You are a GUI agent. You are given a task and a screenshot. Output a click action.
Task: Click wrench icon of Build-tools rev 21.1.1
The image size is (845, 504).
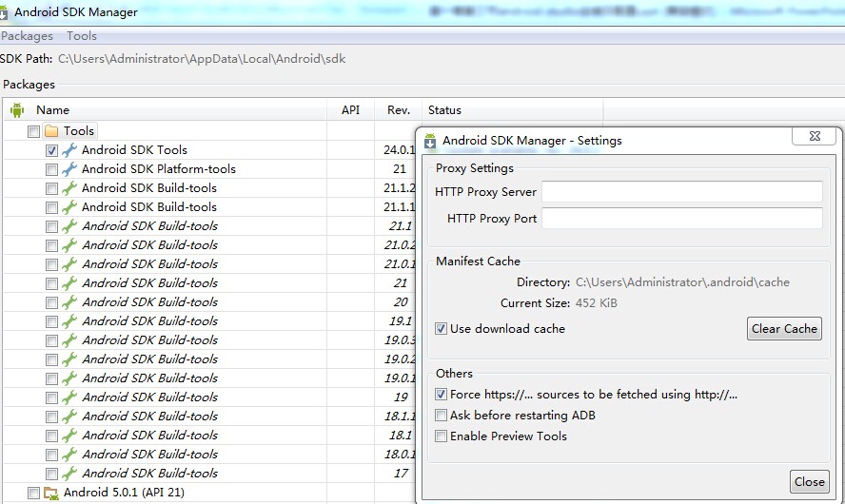[x=69, y=207]
